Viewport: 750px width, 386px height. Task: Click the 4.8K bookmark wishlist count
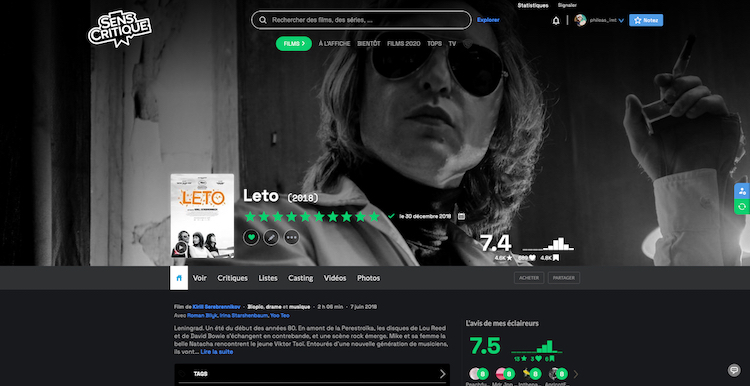[x=550, y=258]
